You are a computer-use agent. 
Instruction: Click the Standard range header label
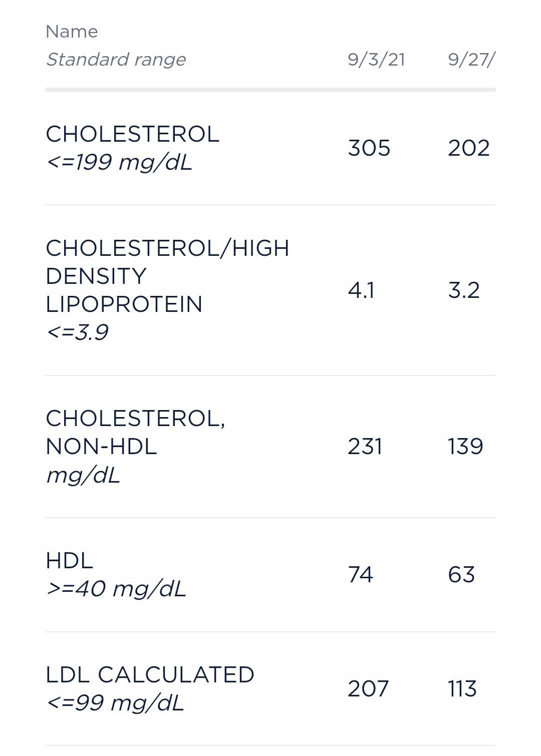tap(116, 60)
